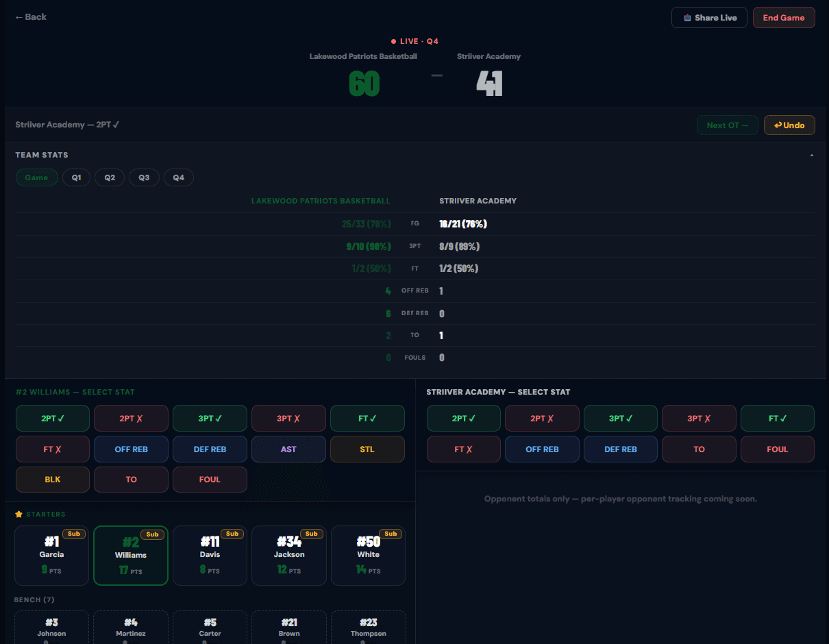Record made FT for Striiver Academy
Image resolution: width=829 pixels, height=644 pixels.
coord(778,419)
